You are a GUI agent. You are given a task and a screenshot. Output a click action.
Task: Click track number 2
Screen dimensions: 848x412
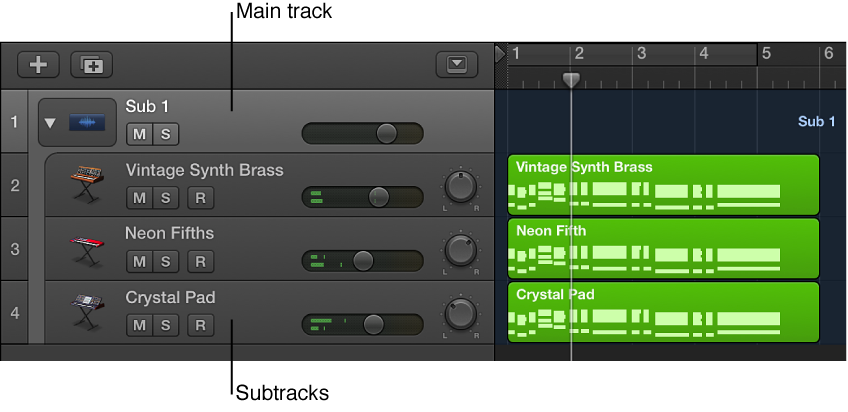tap(14, 185)
